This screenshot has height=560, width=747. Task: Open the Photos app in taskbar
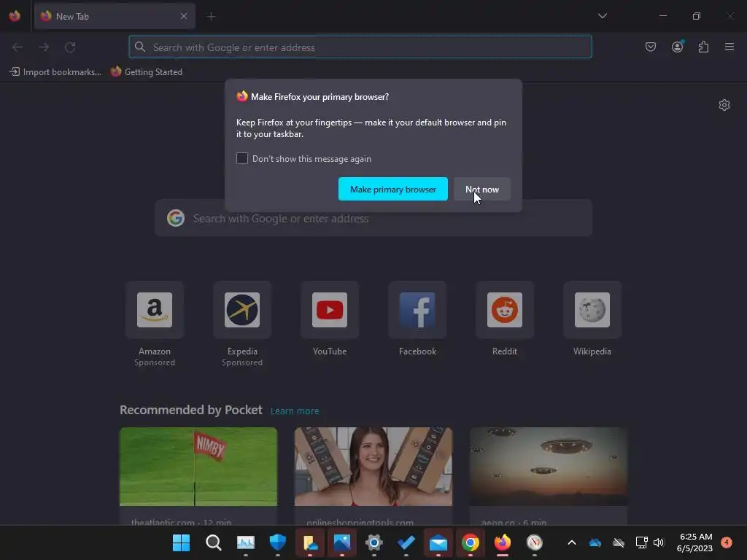(342, 542)
